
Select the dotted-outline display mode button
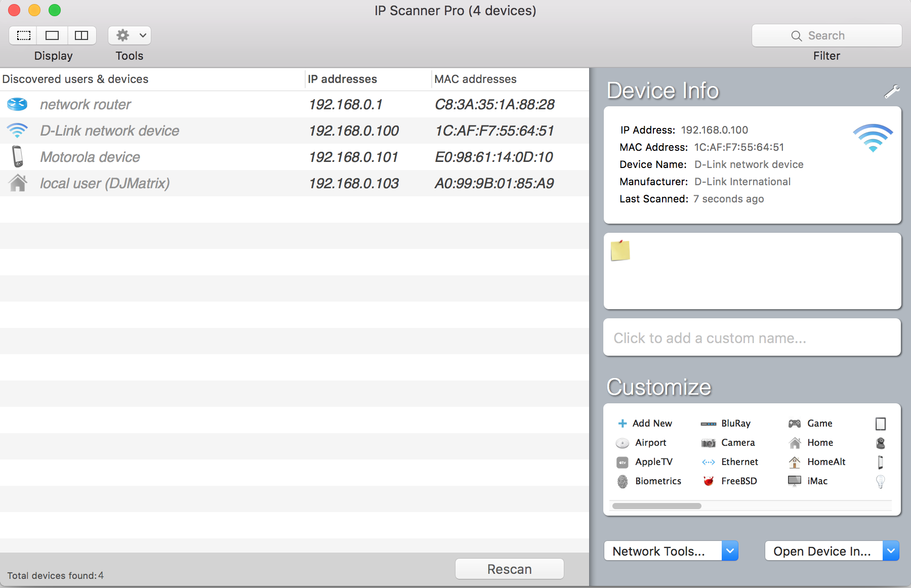(x=23, y=35)
